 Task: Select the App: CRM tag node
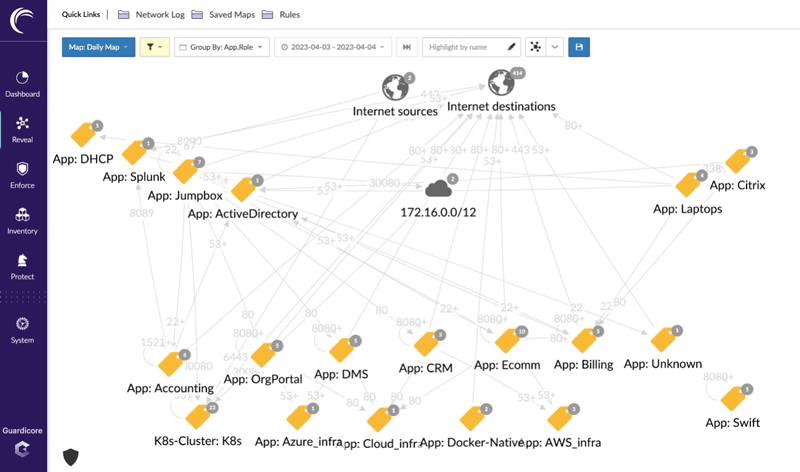point(426,344)
